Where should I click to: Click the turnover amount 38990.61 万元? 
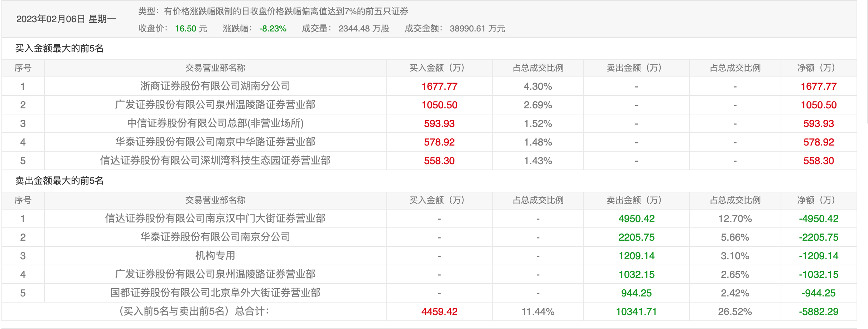pos(477,29)
